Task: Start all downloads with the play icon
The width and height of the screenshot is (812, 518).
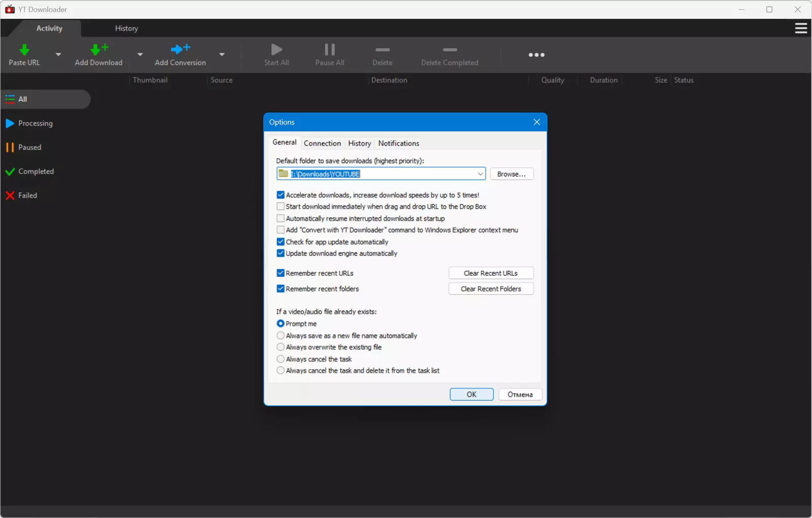Action: [276, 49]
